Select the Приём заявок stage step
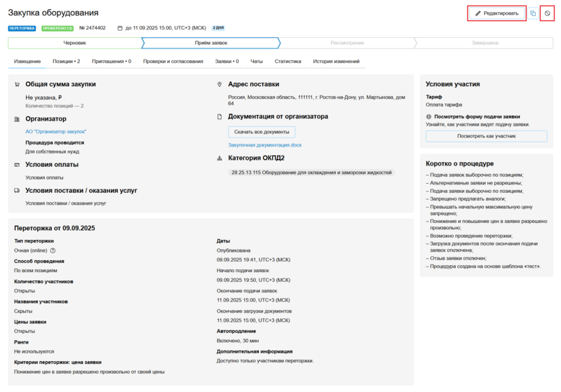This screenshot has width=561, height=392. (210, 43)
